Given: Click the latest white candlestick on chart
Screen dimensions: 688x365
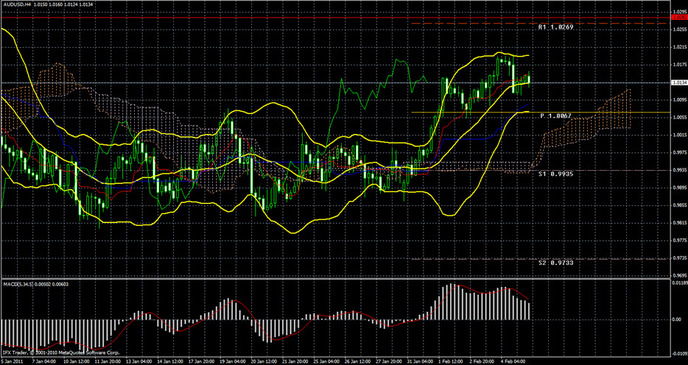Looking at the screenshot, I should point(529,79).
